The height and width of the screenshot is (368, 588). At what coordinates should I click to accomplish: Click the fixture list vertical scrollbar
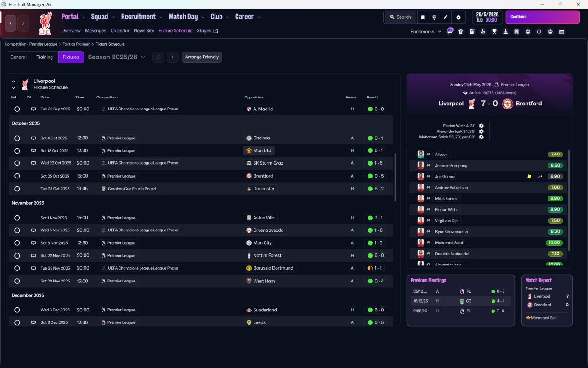click(394, 177)
